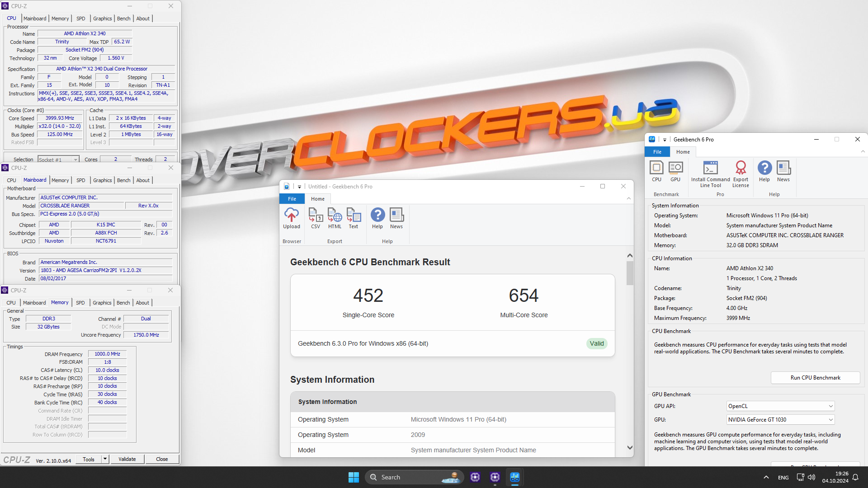Click second CPU-Z taskbar icon
This screenshot has width=868, height=488.
495,477
